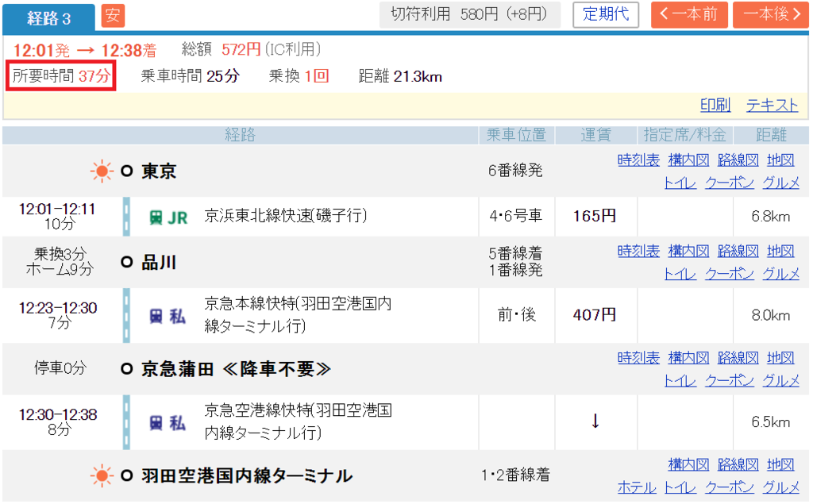Open グルメ for 羽田空港国内線ターミナル
The height and width of the screenshot is (504, 813).
click(x=781, y=487)
